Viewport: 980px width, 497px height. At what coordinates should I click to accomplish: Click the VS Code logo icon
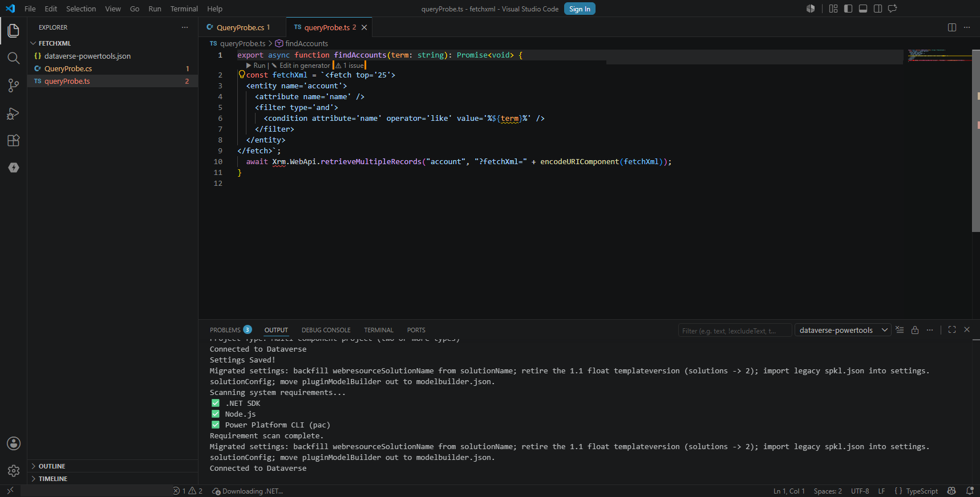[10, 9]
